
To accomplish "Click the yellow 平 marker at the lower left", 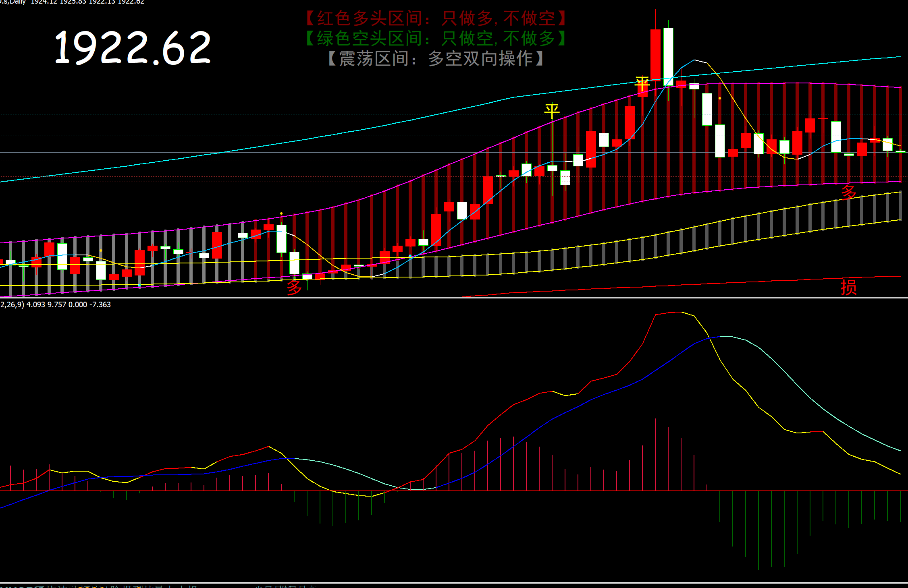I will tap(552, 110).
